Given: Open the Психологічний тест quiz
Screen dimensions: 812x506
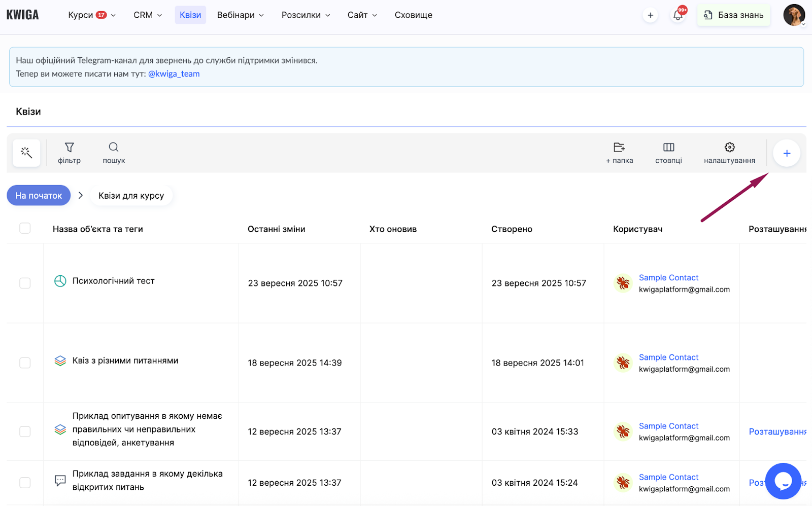Looking at the screenshot, I should (x=114, y=281).
